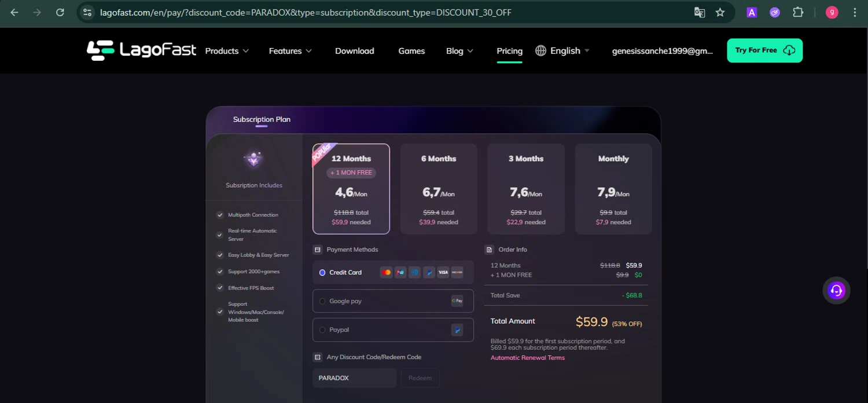The image size is (868, 403).
Task: Click the round purple extension icon
Action: point(775,12)
